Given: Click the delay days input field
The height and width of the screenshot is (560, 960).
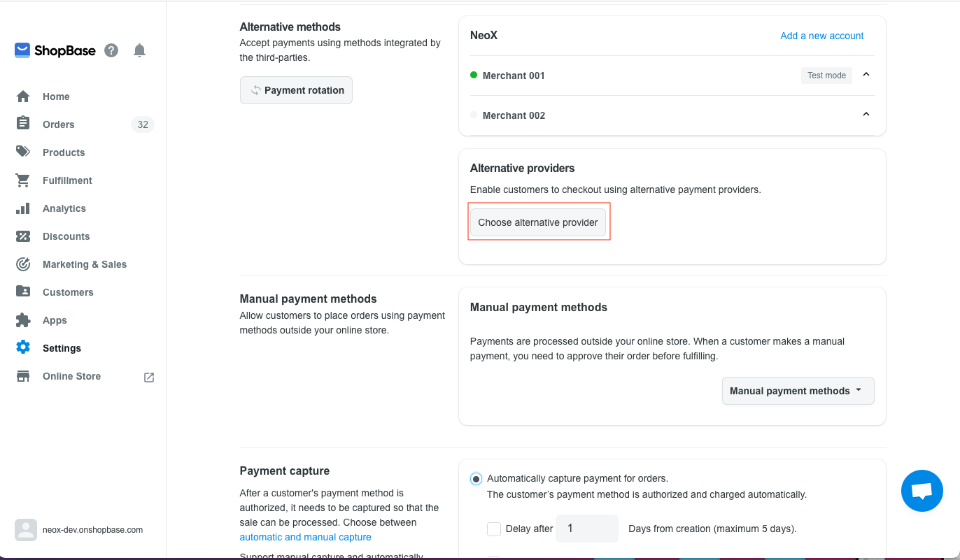Looking at the screenshot, I should [x=587, y=529].
